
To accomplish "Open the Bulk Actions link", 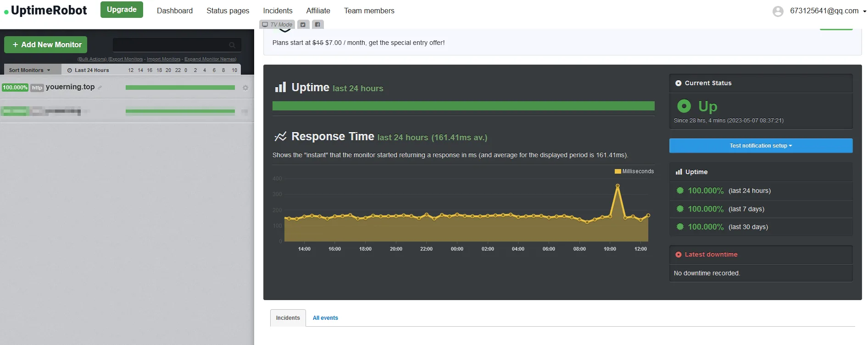I will [92, 59].
